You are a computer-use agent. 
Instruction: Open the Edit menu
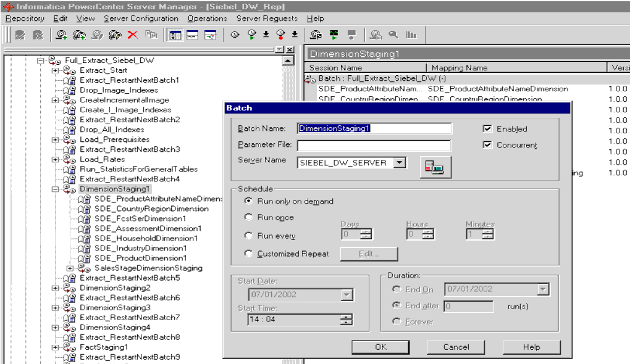tap(61, 19)
